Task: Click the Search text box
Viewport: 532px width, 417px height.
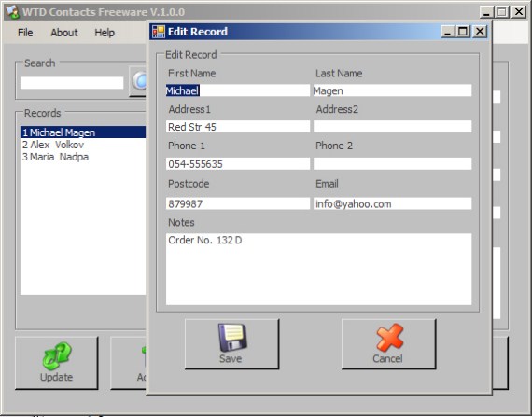Action: 72,83
